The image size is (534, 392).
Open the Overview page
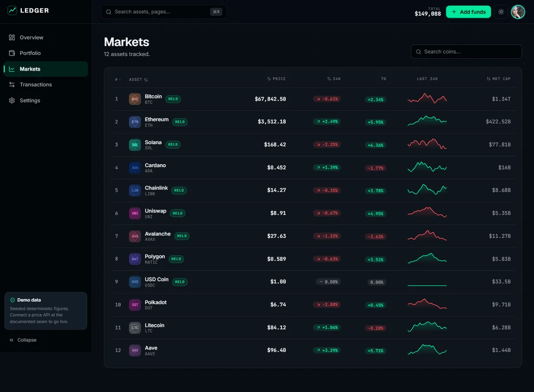[46, 37]
